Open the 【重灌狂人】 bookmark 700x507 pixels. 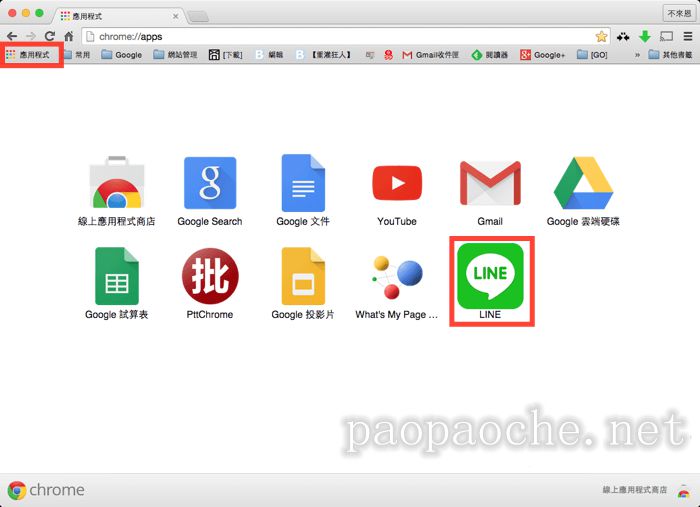pyautogui.click(x=324, y=54)
